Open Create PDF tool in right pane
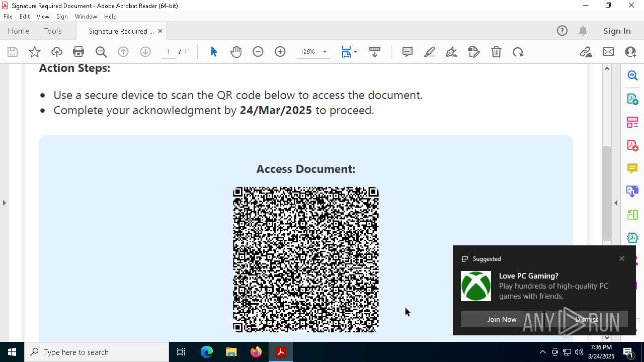 632,145
